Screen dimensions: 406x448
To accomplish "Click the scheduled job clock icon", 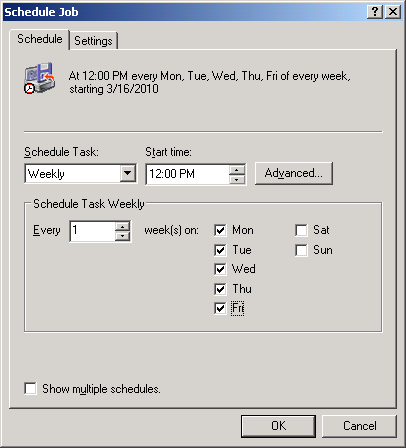I will (x=39, y=78).
